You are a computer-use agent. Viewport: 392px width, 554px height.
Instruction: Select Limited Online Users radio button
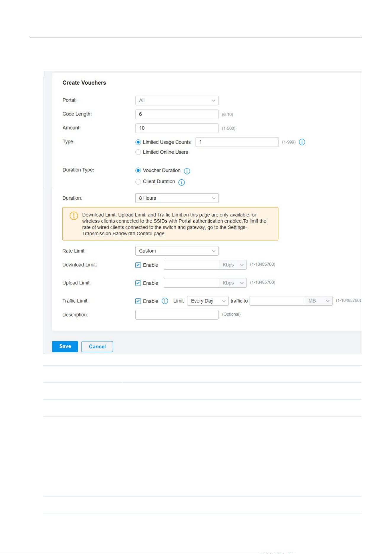[x=138, y=152]
